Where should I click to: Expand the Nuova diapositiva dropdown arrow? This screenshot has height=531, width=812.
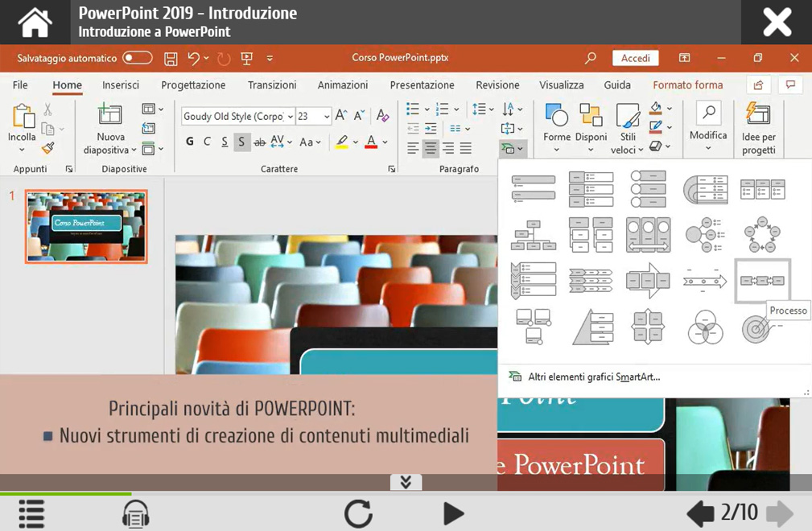[134, 150]
